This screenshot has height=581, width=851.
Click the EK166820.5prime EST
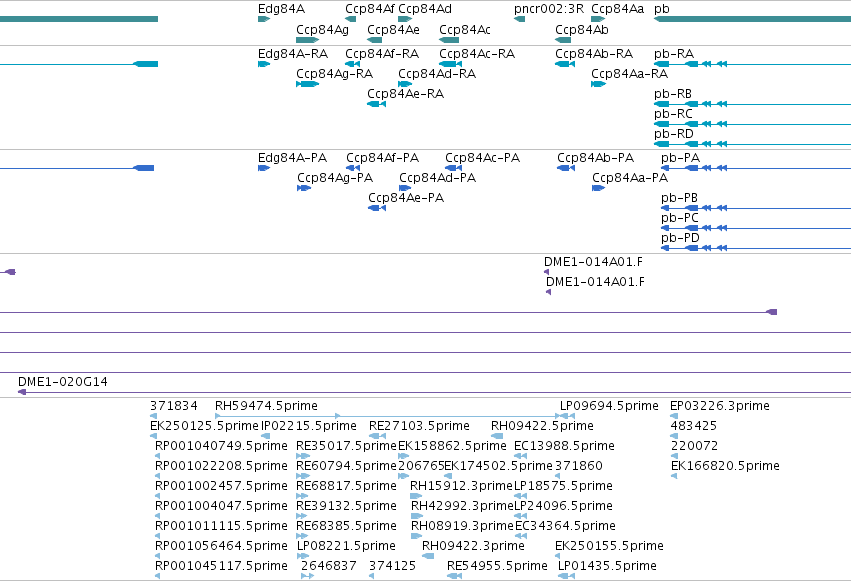click(674, 476)
